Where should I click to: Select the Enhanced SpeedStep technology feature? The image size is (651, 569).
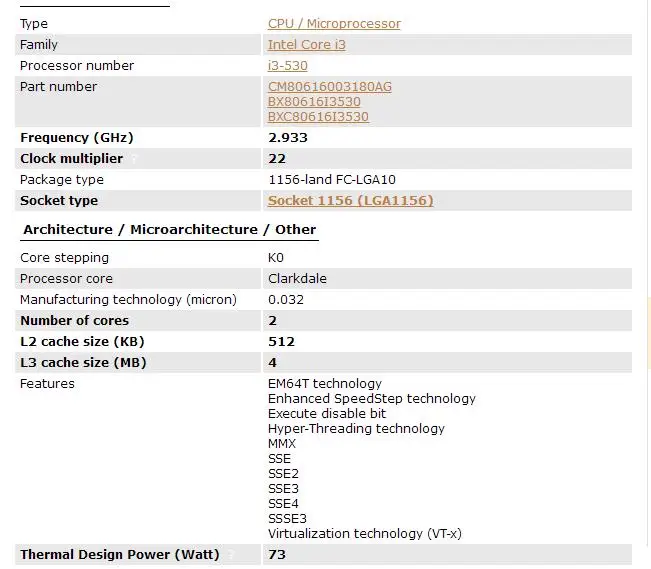pos(372,398)
